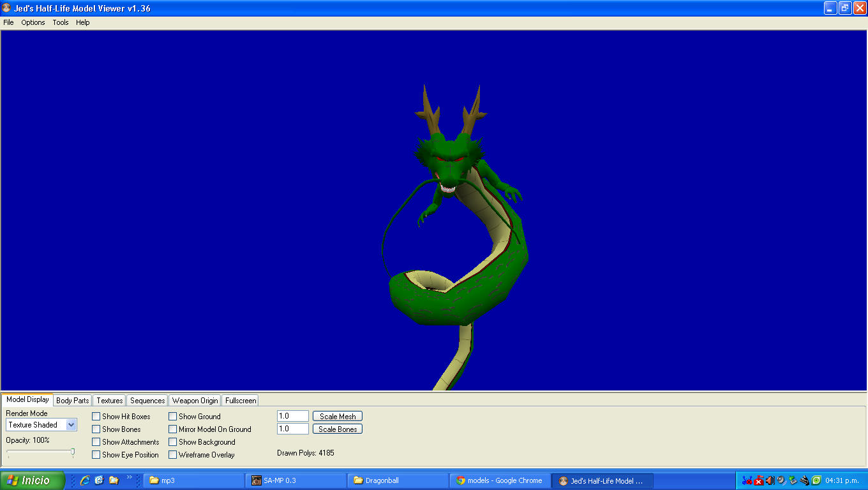Screen dimensions: 868x490
Task: Click the Opacity: 100% label
Action: 27,440
